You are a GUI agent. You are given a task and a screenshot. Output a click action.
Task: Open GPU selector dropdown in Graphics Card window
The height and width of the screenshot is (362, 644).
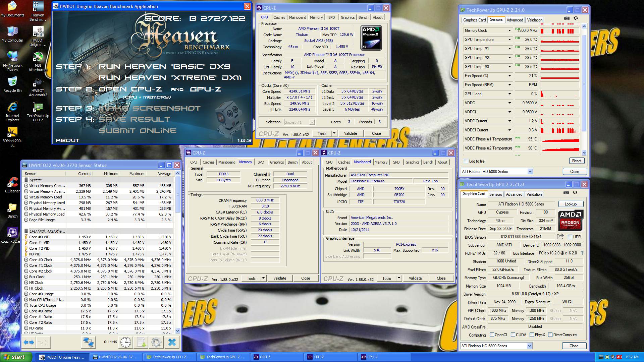click(x=529, y=346)
